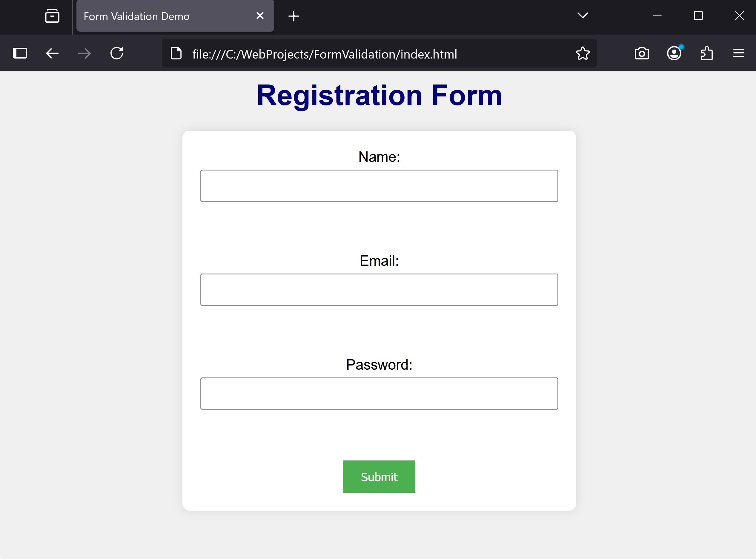Click the page icon in address bar
Viewport: 756px width, 559px height.
pos(176,53)
